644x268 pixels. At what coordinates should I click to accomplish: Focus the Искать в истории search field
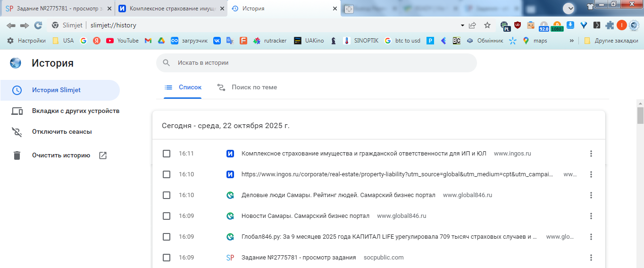pos(316,62)
